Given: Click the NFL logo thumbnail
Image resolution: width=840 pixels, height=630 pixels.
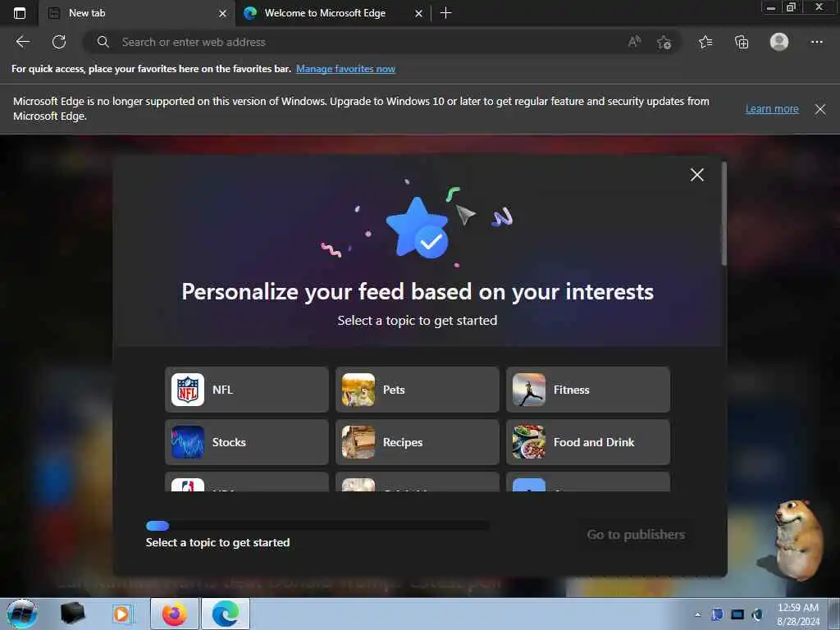Looking at the screenshot, I should (188, 390).
